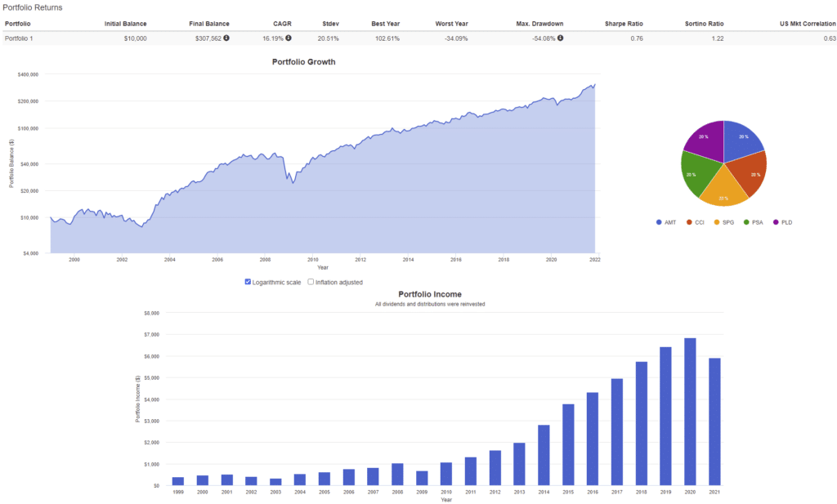Click the info icon beside Max. Drawdown value
Viewport: 837px width, 504px height.
click(560, 38)
